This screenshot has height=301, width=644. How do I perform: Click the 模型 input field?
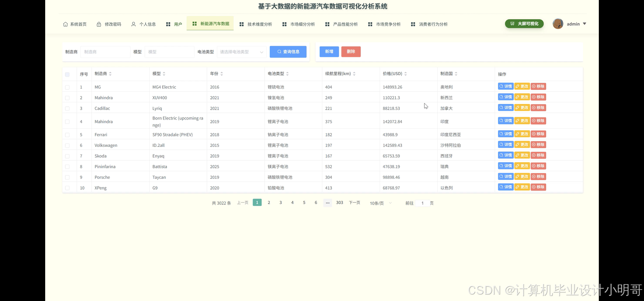click(x=170, y=52)
